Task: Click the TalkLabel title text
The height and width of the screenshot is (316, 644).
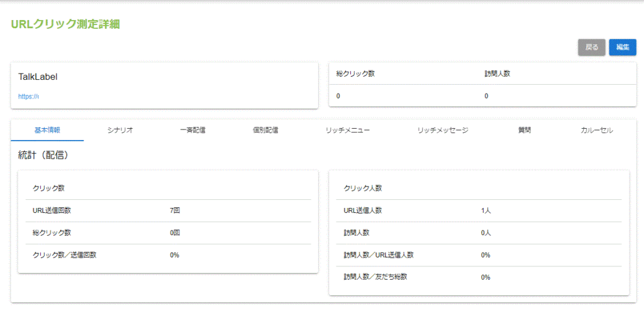Action: pyautogui.click(x=38, y=77)
